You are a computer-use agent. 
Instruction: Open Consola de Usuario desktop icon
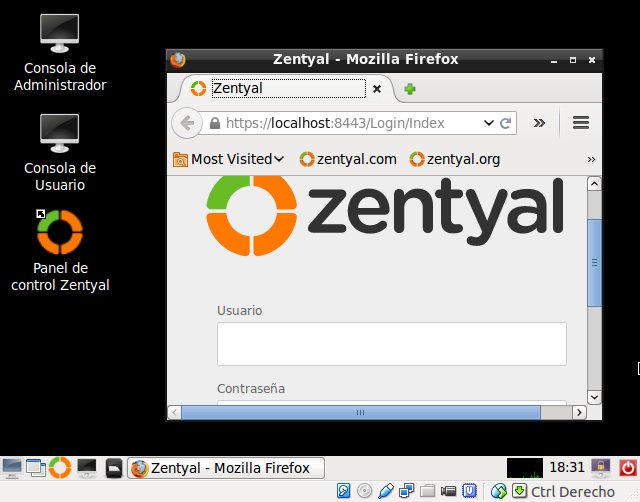point(60,153)
